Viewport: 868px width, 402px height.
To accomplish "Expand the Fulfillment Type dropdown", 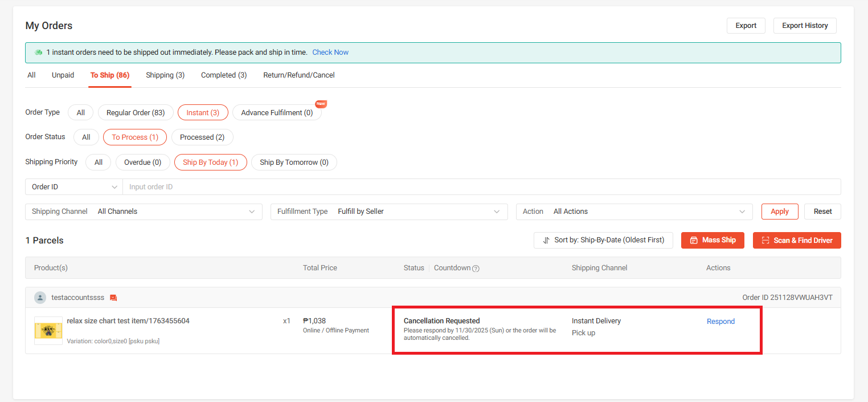I will coord(389,212).
